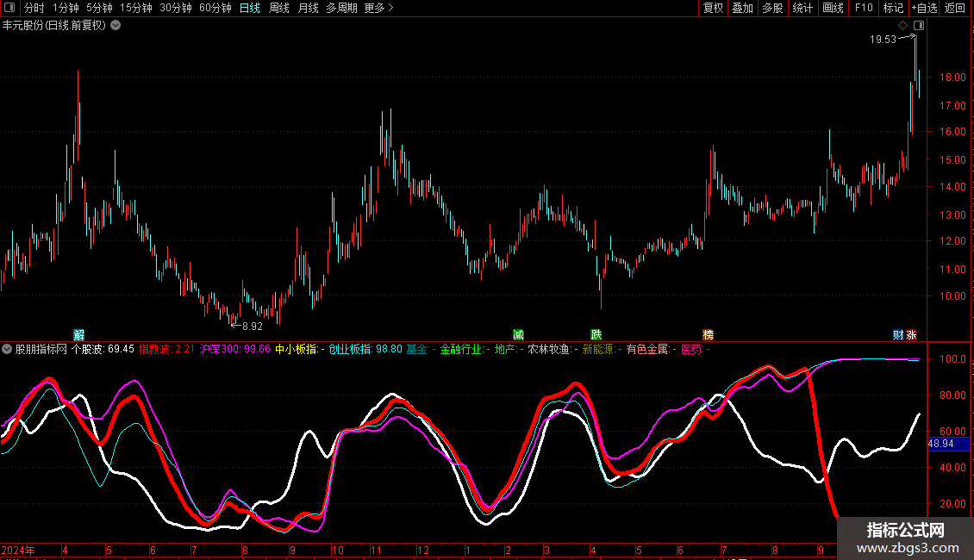Click the diamond marker icon near the price high
Viewport: 974px width, 560px height.
point(902,26)
